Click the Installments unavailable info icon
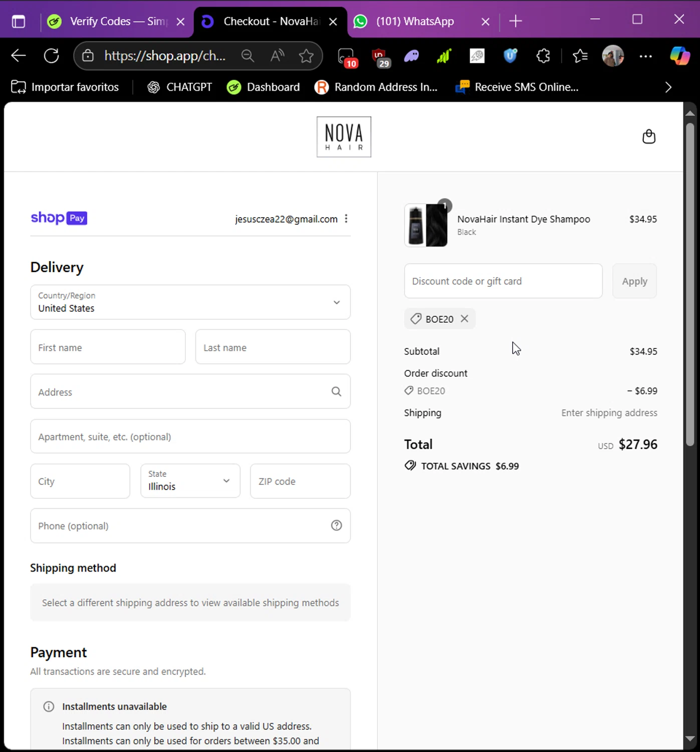Screen dimensions: 700x752 pos(49,706)
